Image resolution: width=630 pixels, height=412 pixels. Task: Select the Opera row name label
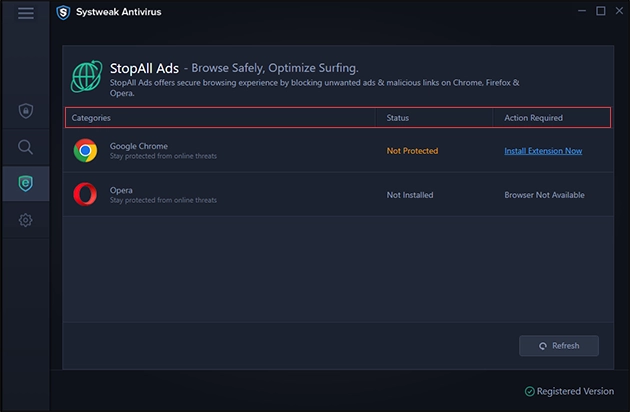click(x=121, y=189)
